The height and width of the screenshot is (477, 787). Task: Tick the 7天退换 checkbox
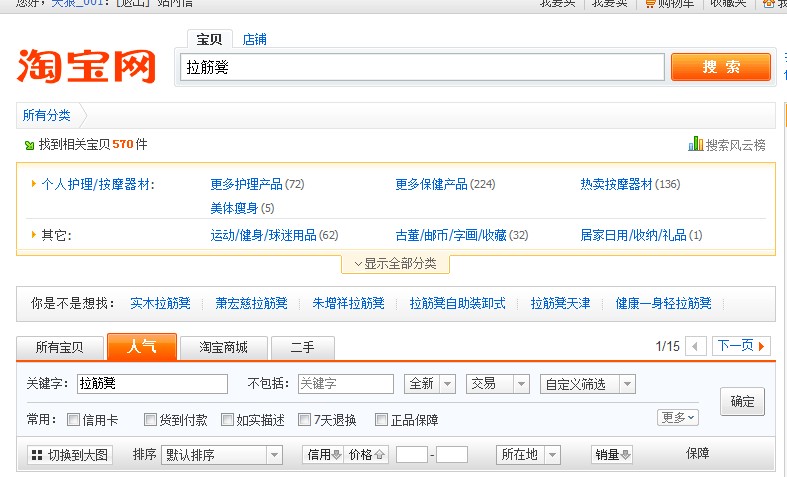tap(304, 419)
